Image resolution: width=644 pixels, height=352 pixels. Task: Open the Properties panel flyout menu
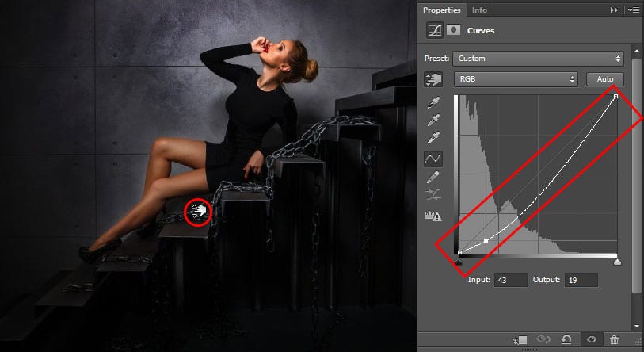[634, 10]
